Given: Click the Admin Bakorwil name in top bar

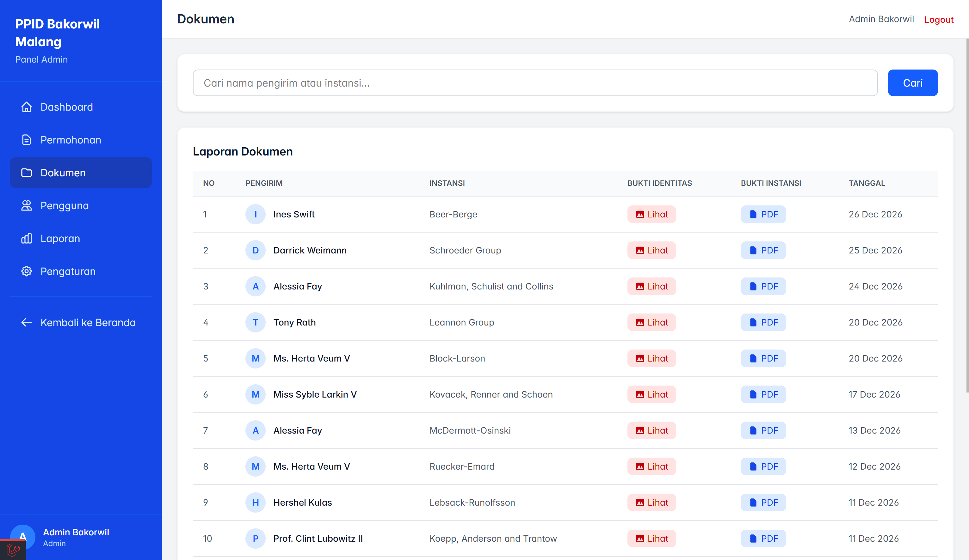Looking at the screenshot, I should [x=881, y=19].
